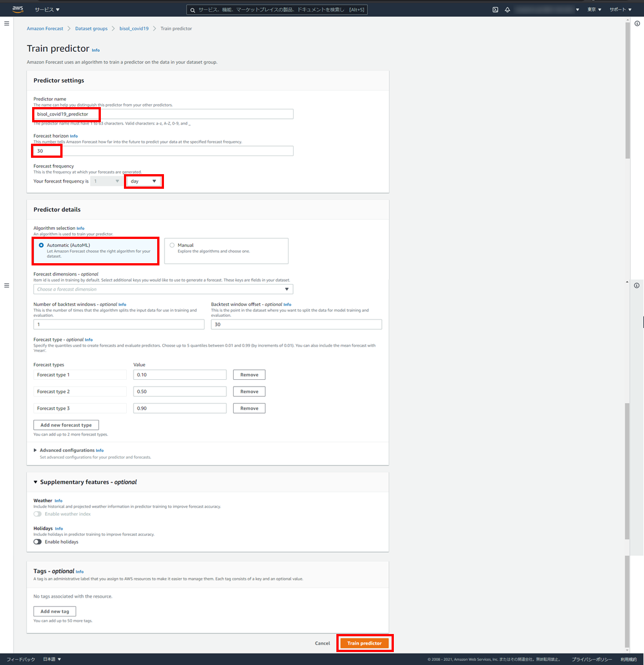
Task: Select the Automatic (AutoML) radio option
Action: coord(41,245)
